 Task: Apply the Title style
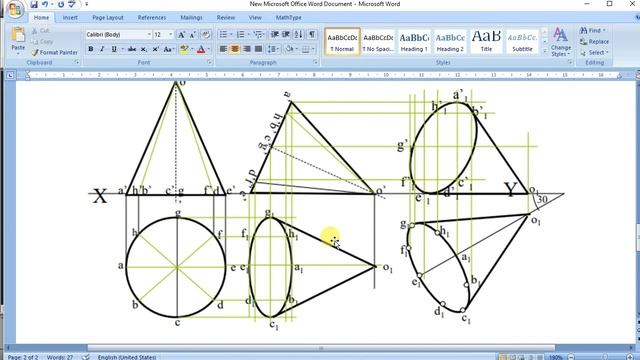(x=486, y=41)
